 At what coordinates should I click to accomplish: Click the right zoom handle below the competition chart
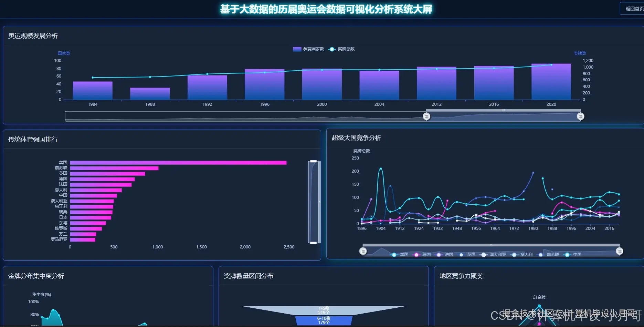(619, 251)
